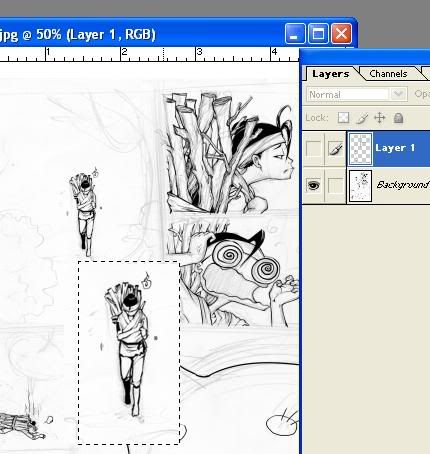This screenshot has height=454, width=430.
Task: Toggle the link box next to Background layer
Action: (335, 185)
